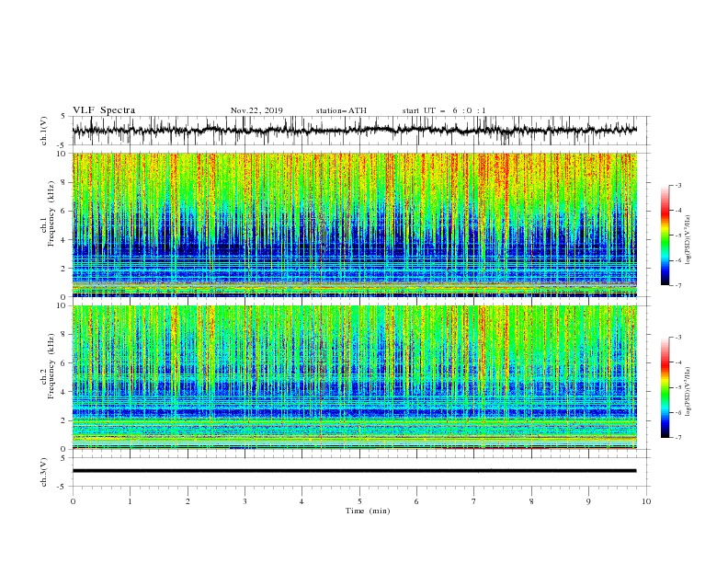Click time axis tick label "1"
Image resolution: width=728 pixels, height=563 pixels.
pyautogui.click(x=130, y=501)
